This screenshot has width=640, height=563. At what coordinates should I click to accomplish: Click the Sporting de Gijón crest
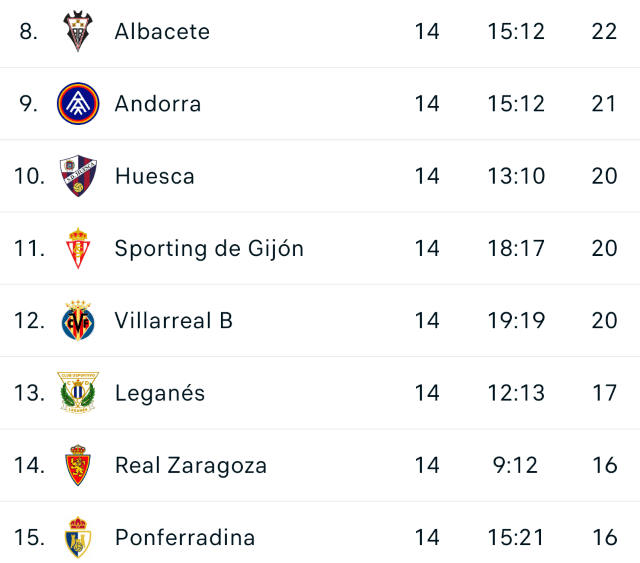point(78,248)
